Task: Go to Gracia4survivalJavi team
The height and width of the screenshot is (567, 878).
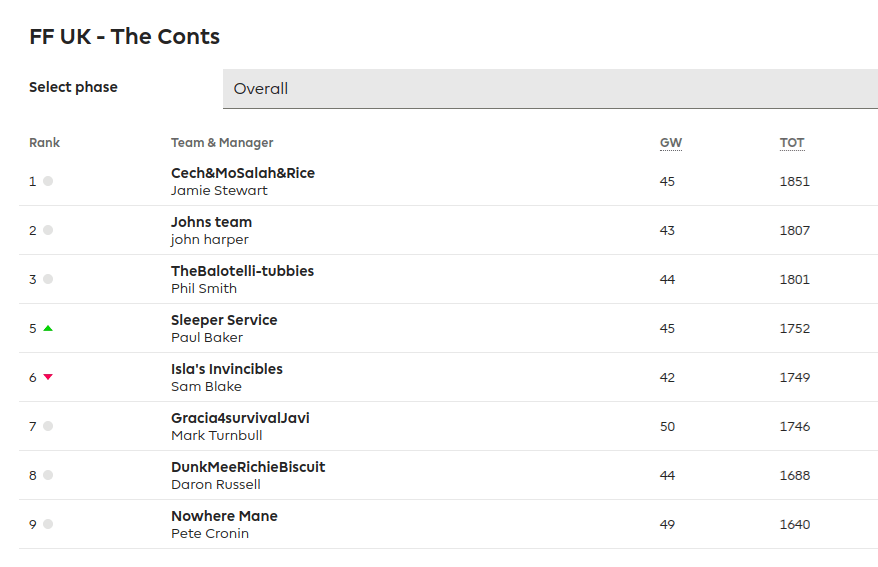Action: point(240,418)
